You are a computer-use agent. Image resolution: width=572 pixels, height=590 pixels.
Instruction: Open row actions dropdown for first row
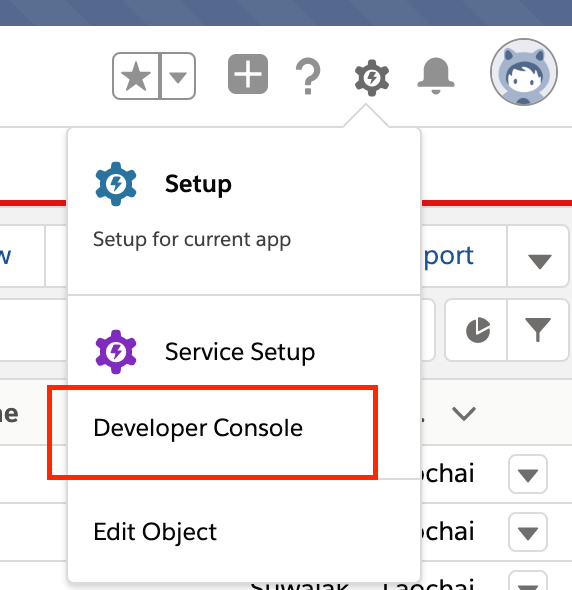(528, 474)
